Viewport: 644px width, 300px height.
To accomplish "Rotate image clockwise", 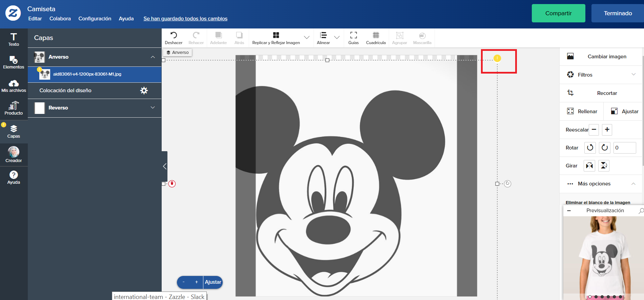I will pyautogui.click(x=604, y=147).
